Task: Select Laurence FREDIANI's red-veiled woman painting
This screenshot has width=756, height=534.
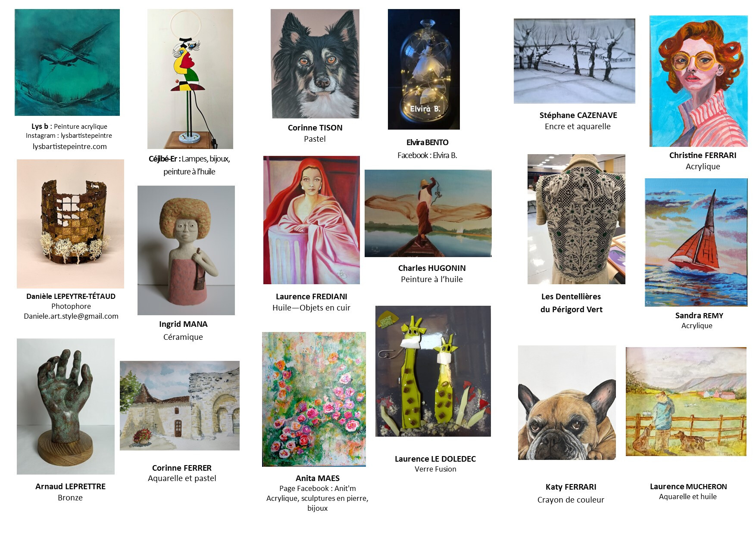Action: 312,220
